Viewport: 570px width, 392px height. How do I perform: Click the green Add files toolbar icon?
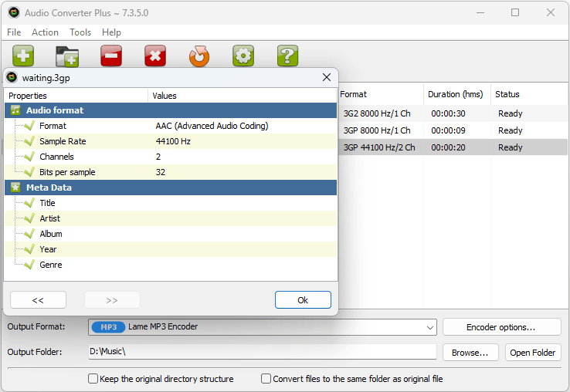(23, 56)
